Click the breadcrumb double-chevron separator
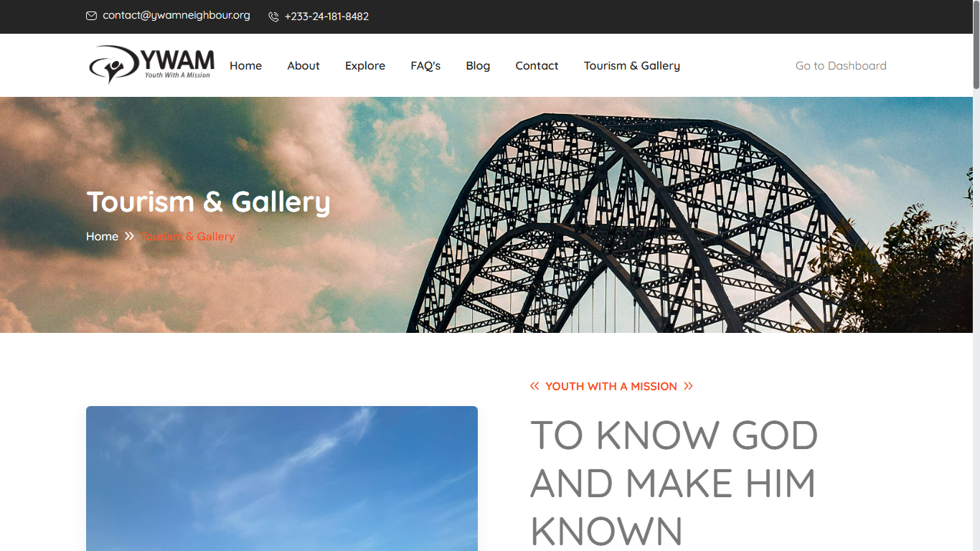Image resolution: width=980 pixels, height=551 pixels. click(x=129, y=236)
